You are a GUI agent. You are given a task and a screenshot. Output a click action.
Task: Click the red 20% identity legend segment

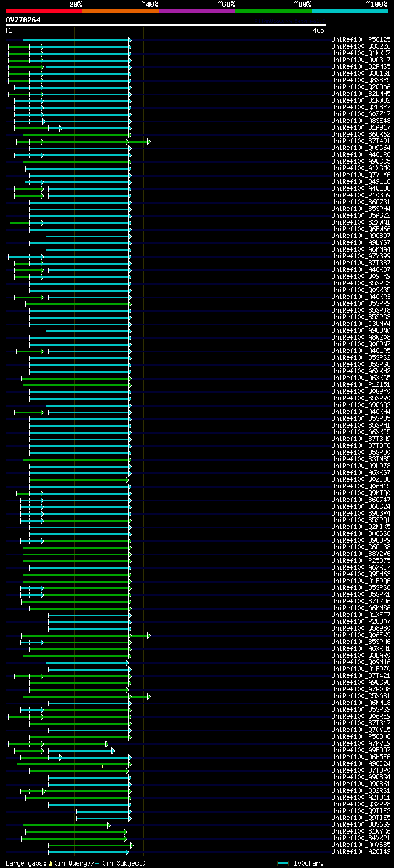pos(44,10)
